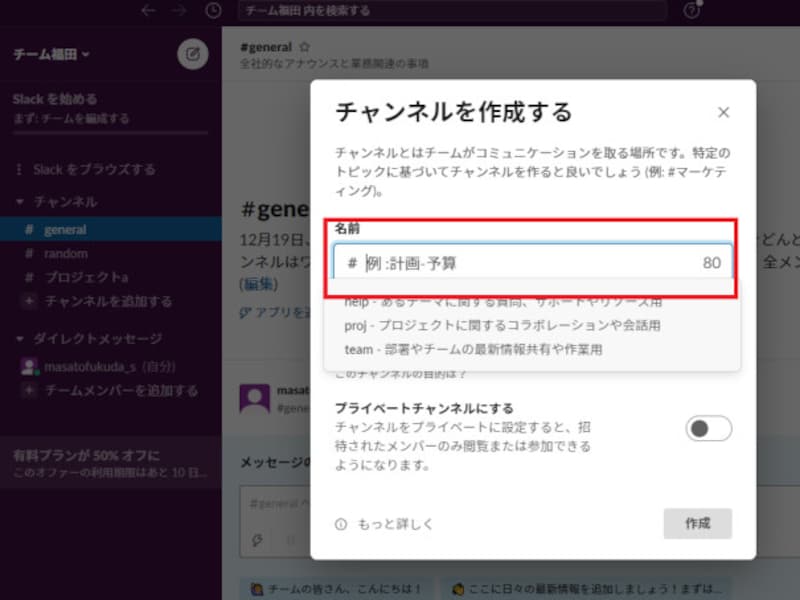Star the #general channel

tap(305, 47)
